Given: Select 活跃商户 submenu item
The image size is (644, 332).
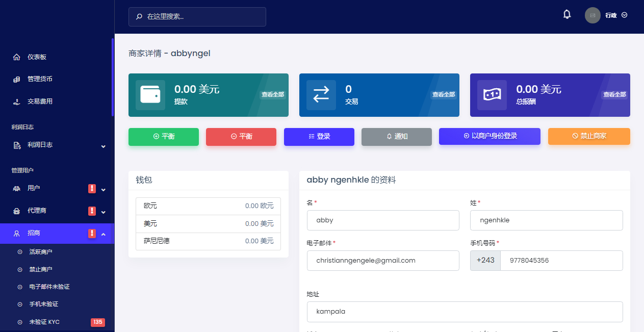Looking at the screenshot, I should [x=41, y=252].
